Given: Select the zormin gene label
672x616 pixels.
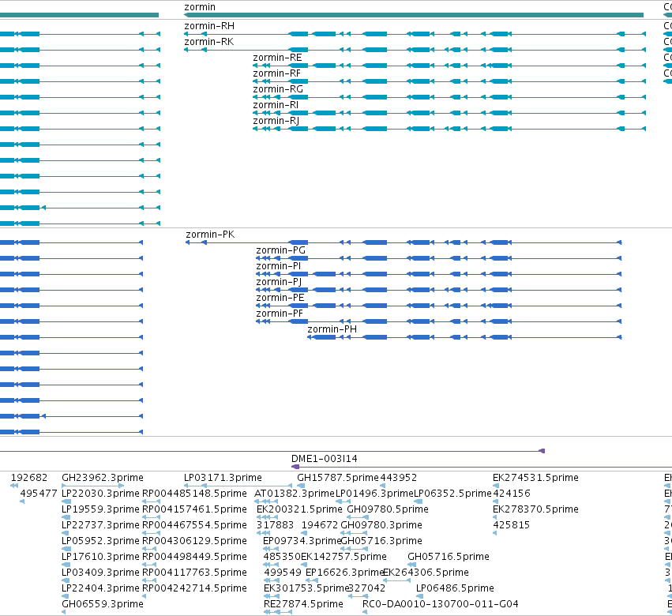Looking at the screenshot, I should point(200,7).
